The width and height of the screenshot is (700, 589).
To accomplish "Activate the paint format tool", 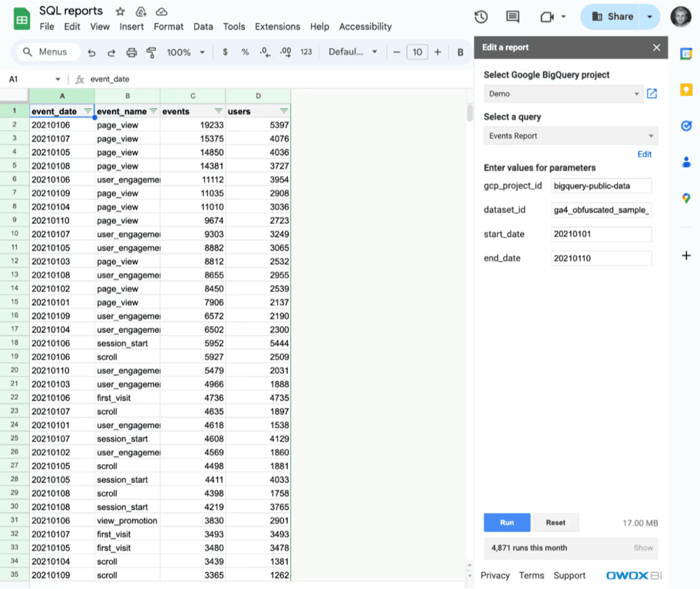I will [151, 53].
